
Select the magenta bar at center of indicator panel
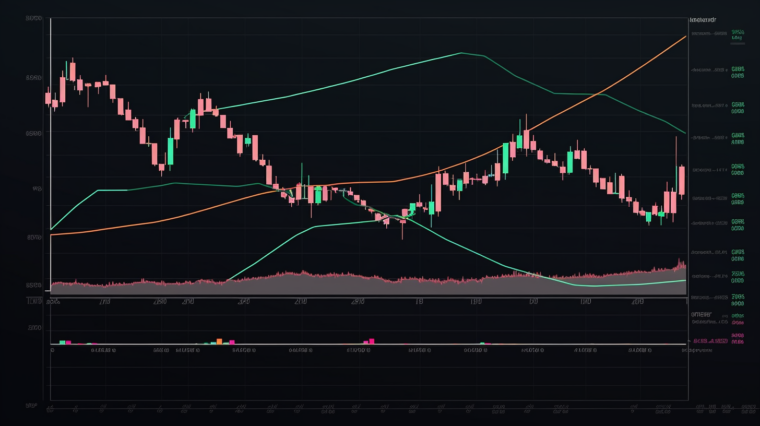tap(371, 341)
